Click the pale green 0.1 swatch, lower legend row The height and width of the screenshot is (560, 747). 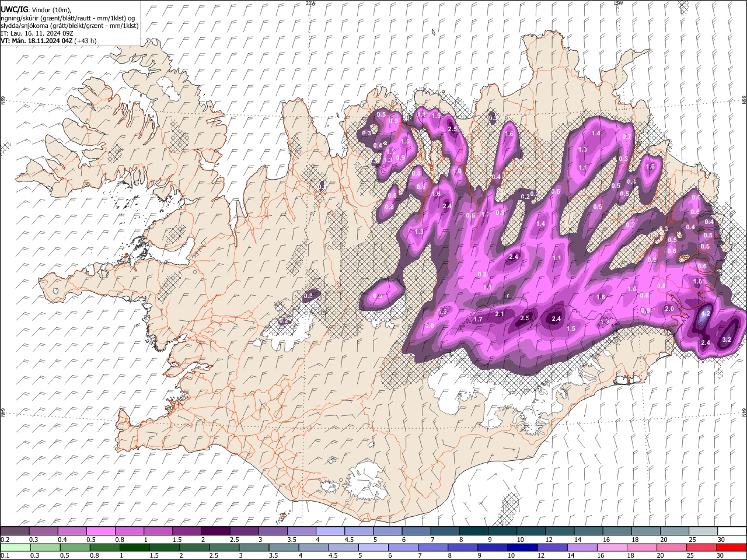tap(15, 547)
